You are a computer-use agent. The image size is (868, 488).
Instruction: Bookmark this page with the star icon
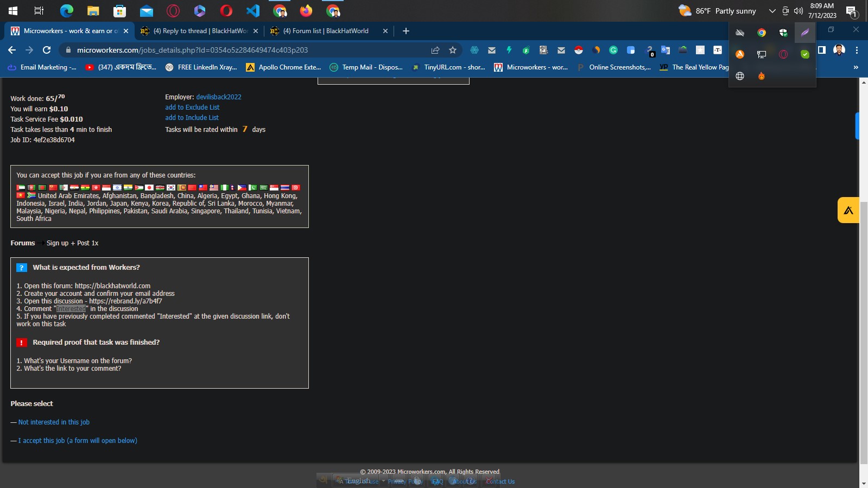point(453,50)
